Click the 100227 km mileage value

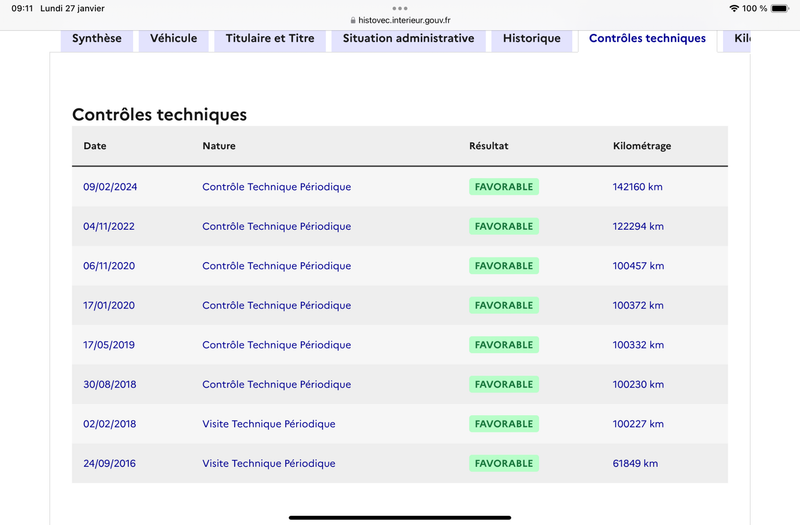pyautogui.click(x=638, y=424)
